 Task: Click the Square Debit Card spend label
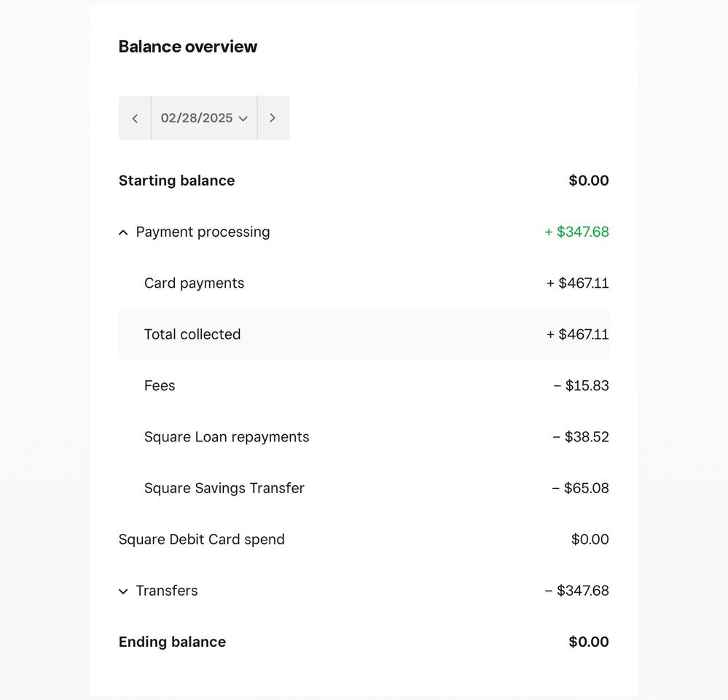click(202, 540)
